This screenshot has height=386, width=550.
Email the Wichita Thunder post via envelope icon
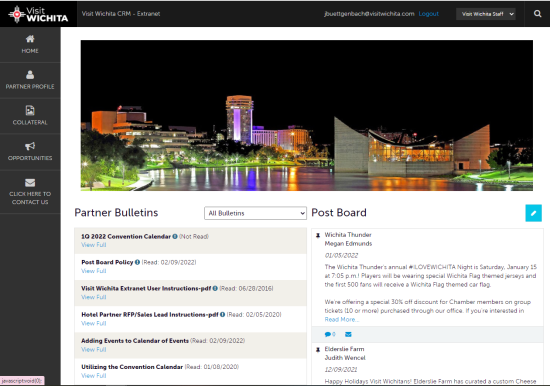(x=348, y=334)
